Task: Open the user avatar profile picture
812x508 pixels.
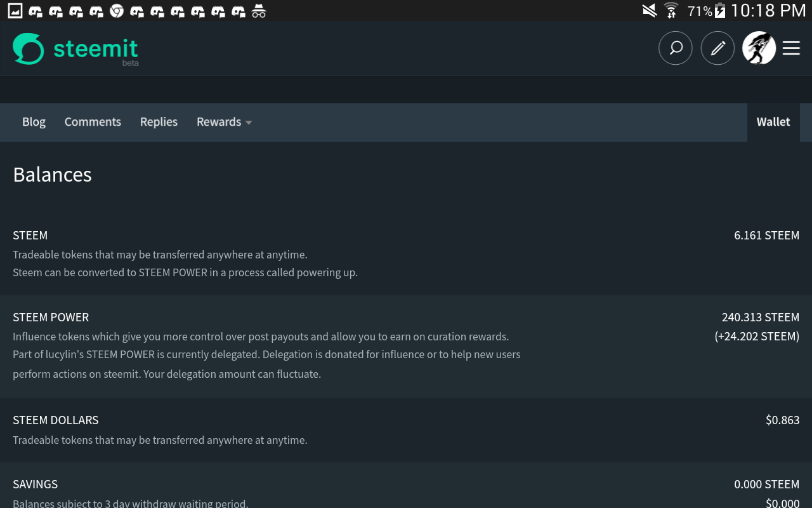Action: click(759, 48)
